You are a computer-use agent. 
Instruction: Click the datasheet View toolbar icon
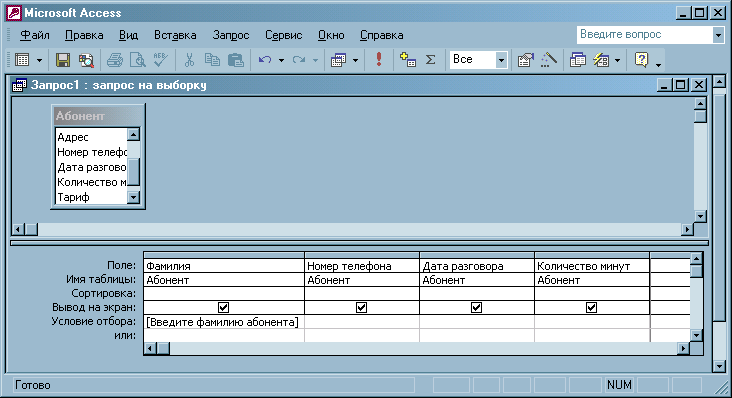[x=22, y=60]
